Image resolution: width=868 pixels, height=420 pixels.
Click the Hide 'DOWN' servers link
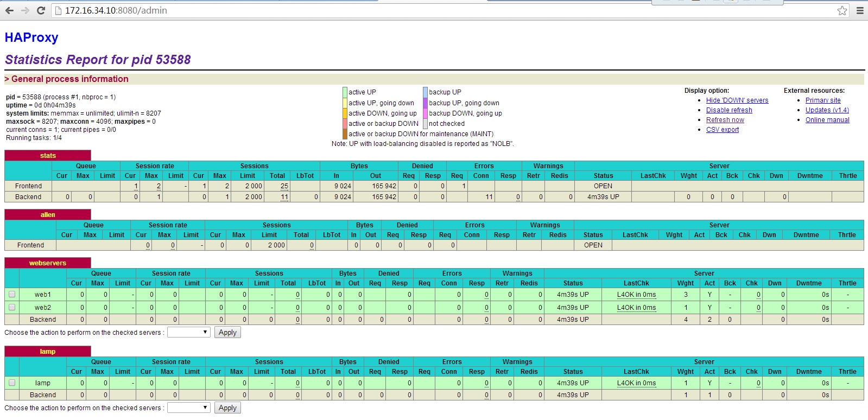coord(737,100)
